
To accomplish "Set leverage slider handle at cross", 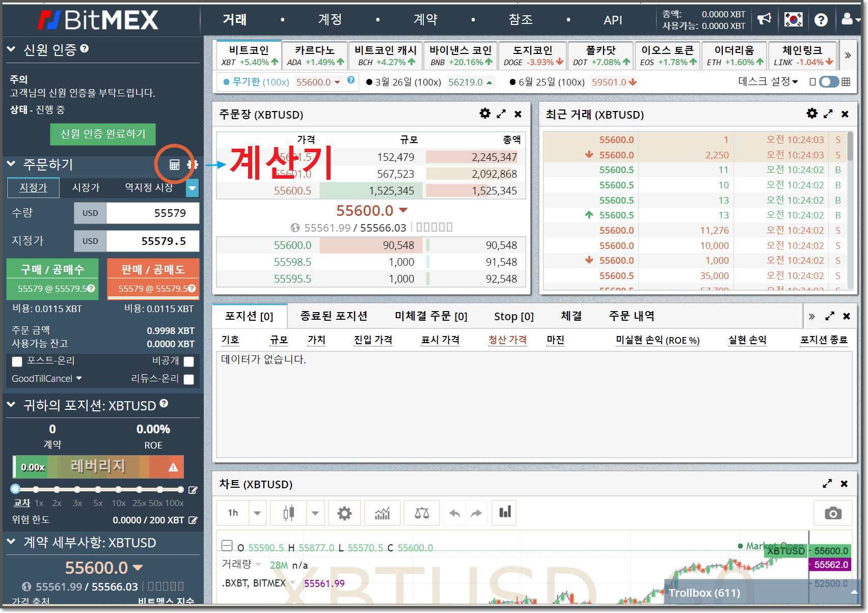I will [15, 489].
